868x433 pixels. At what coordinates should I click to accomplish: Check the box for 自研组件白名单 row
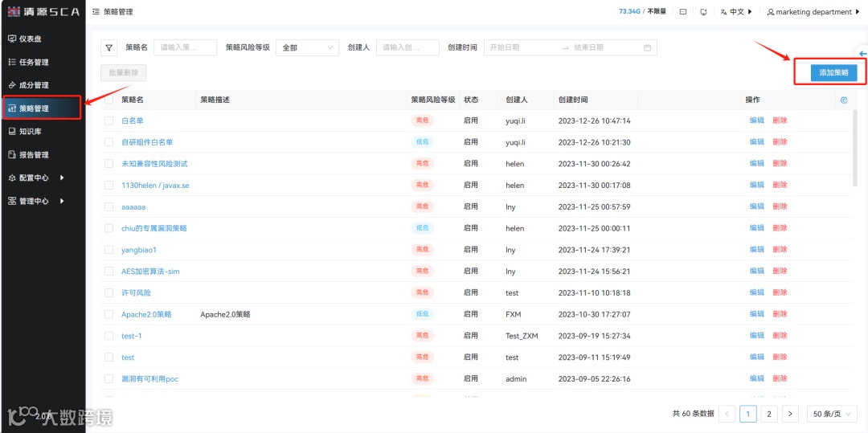109,142
